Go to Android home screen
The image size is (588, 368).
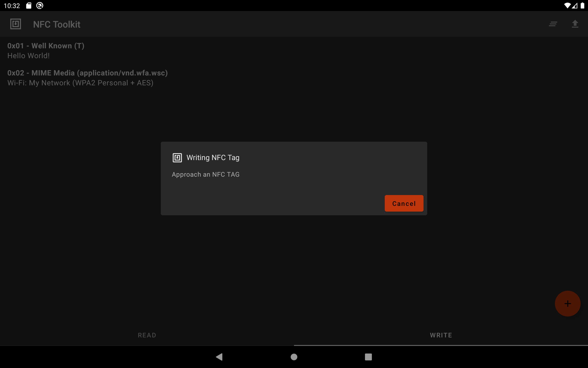tap(294, 357)
